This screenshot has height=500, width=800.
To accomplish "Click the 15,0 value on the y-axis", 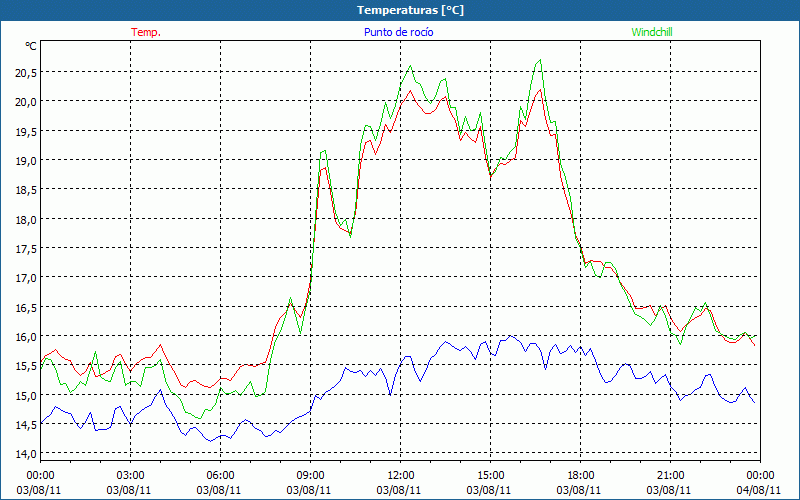I will (26, 396).
